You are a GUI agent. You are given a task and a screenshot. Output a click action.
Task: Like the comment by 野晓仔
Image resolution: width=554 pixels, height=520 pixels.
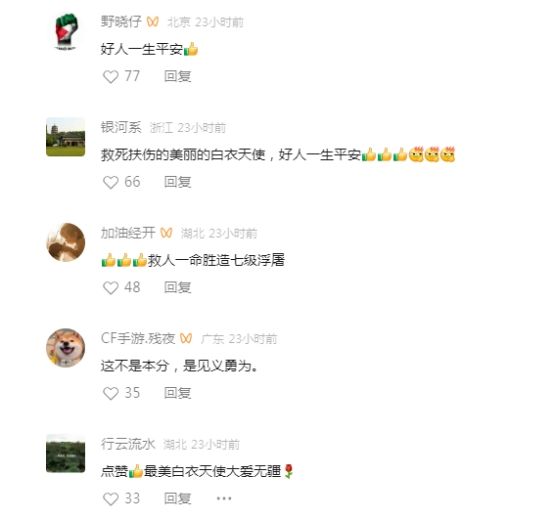pyautogui.click(x=111, y=76)
